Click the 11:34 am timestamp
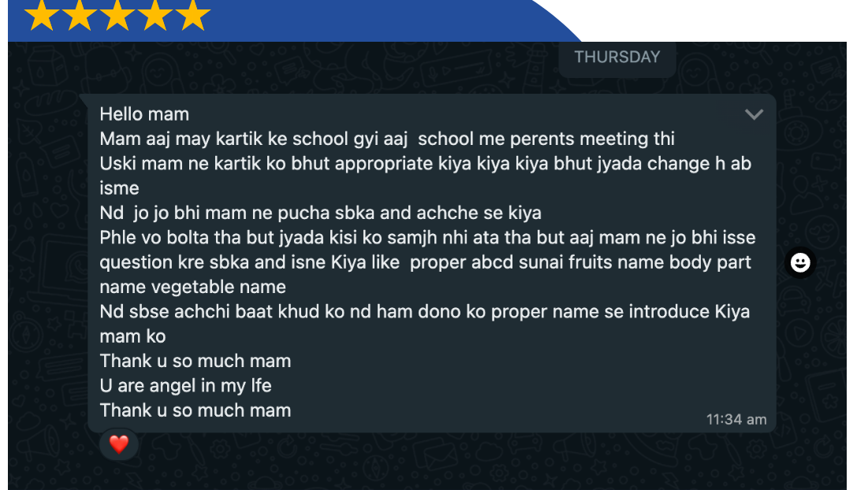 (x=736, y=419)
